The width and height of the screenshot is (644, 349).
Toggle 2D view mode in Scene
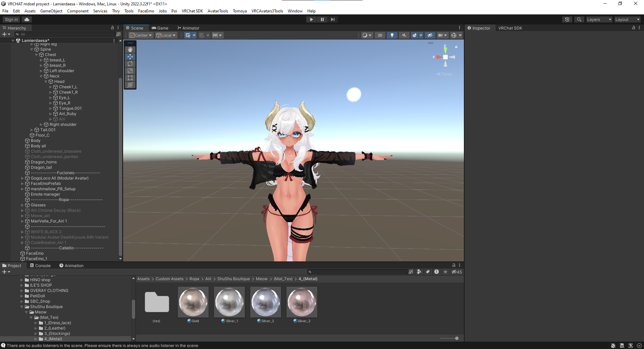pos(380,35)
